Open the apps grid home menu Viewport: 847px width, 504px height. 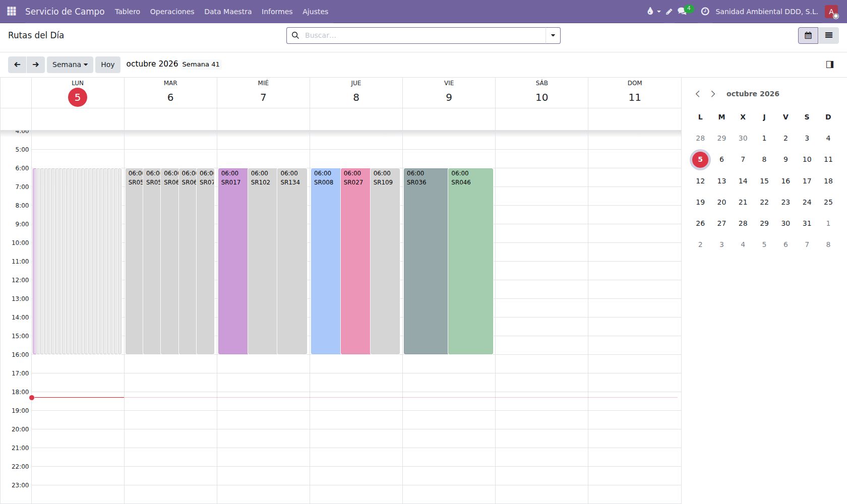[12, 11]
